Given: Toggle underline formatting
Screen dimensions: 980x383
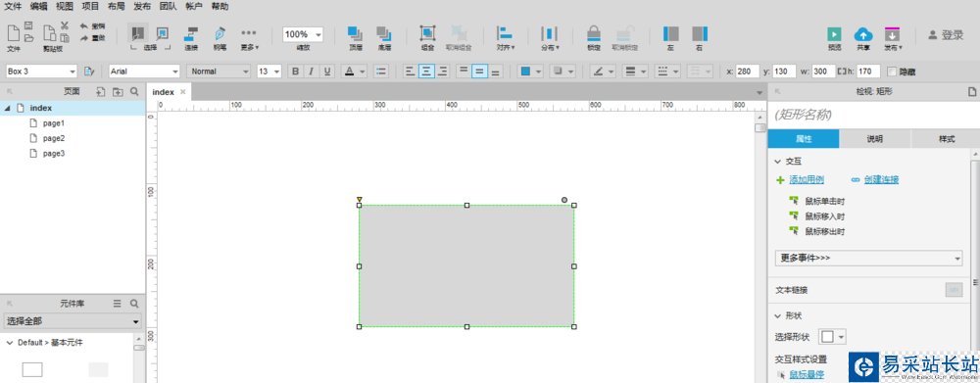Looking at the screenshot, I should pos(327,72).
